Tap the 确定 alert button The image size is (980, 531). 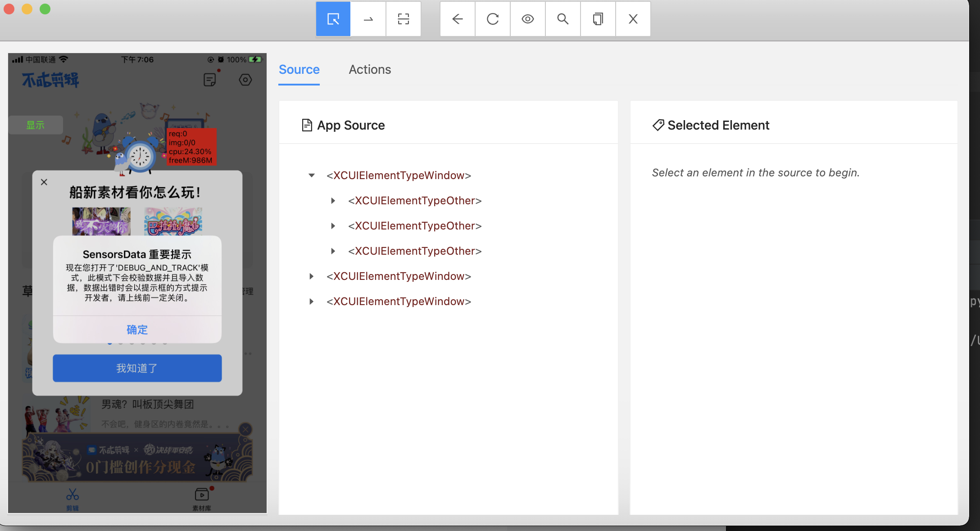[x=137, y=330]
